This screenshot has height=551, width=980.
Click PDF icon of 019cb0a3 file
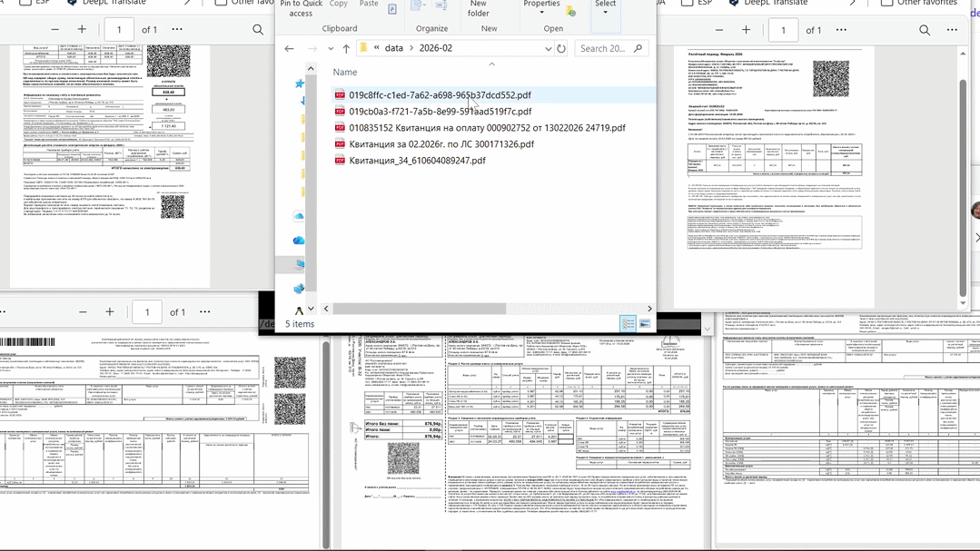340,112
